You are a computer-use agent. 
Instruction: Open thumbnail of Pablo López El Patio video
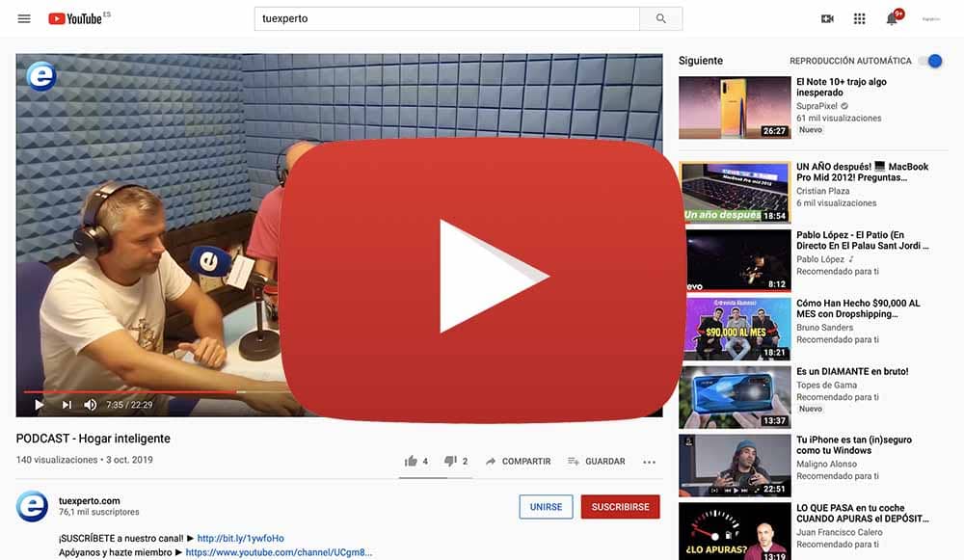pyautogui.click(x=735, y=260)
